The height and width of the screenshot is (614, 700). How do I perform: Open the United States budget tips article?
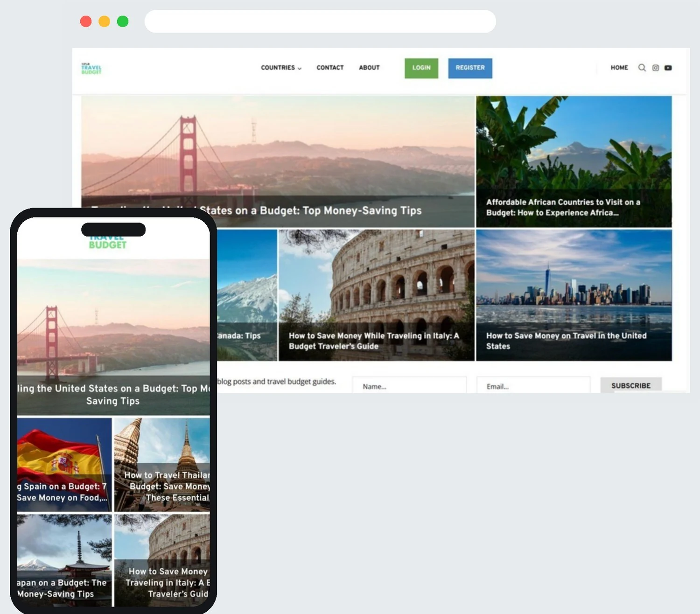coord(278,161)
